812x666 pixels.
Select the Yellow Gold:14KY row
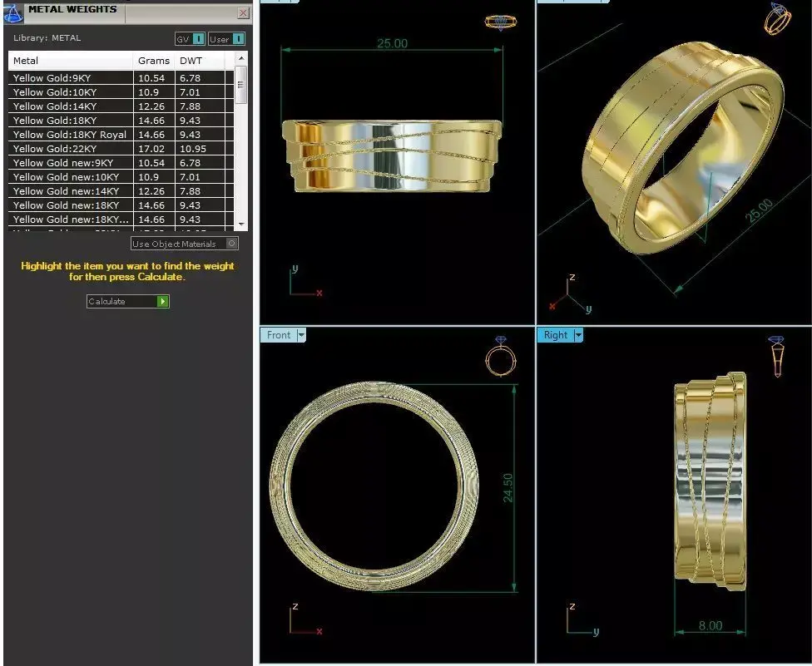(x=121, y=106)
